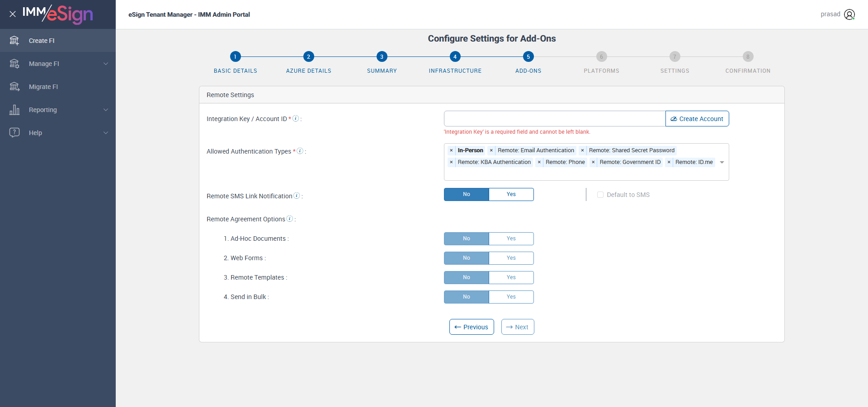This screenshot has height=407, width=868.
Task: Remove Remote: Email Authentication tag
Action: pyautogui.click(x=491, y=150)
